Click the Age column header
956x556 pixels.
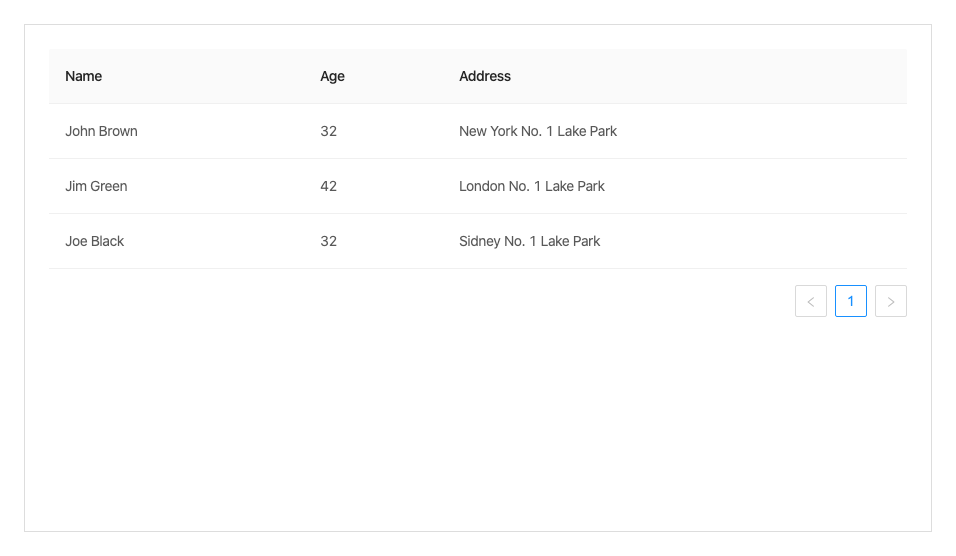[332, 76]
